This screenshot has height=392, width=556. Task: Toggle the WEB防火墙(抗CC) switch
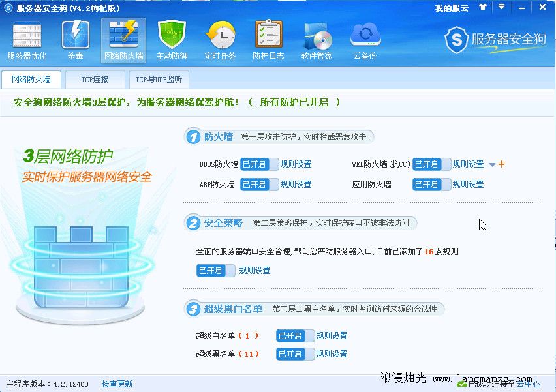[432, 164]
